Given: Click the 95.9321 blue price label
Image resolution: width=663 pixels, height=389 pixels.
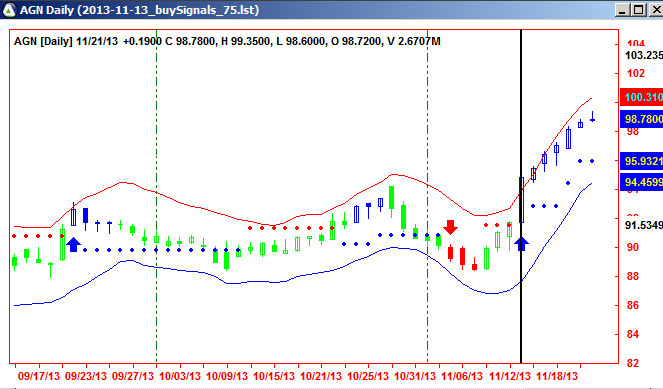Looking at the screenshot, I should 641,161.
